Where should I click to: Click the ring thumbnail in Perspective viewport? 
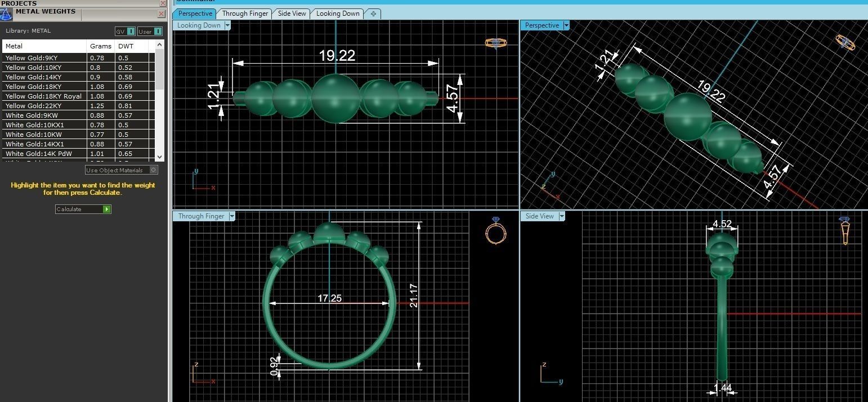[x=845, y=42]
